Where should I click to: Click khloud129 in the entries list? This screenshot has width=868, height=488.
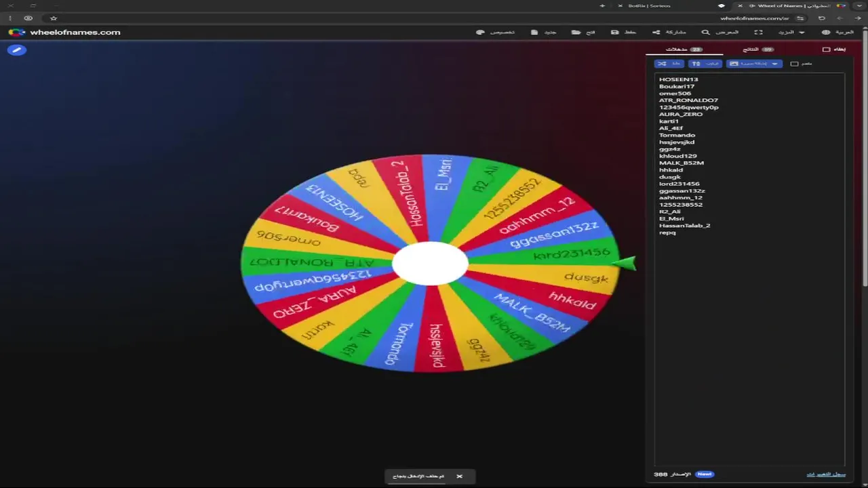coord(677,156)
